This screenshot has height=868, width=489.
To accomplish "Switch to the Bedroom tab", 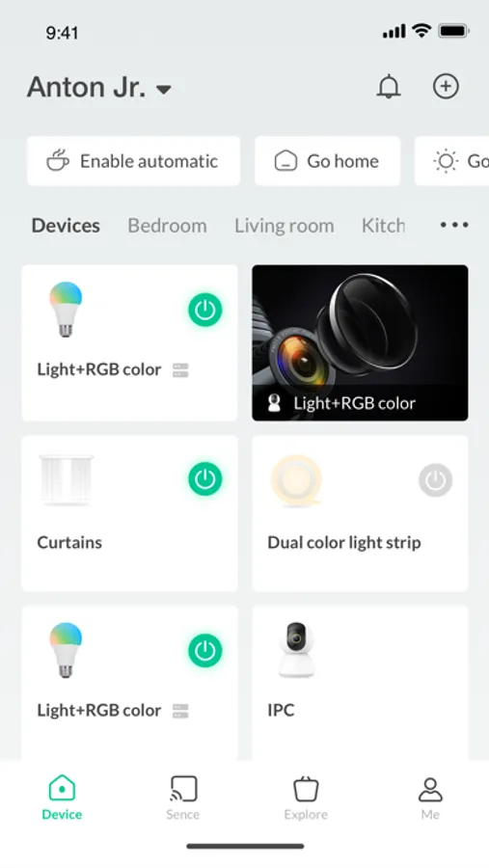I will (167, 226).
